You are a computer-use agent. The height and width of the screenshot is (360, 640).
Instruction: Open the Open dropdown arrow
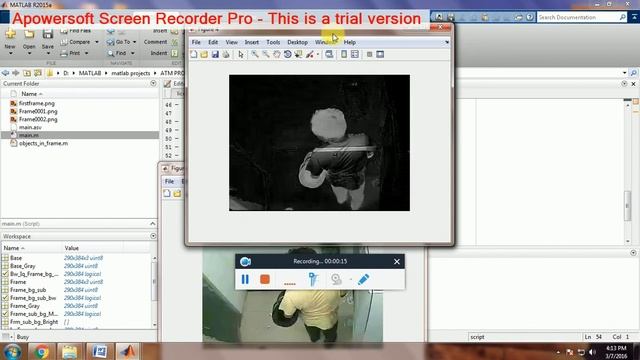tap(29, 53)
